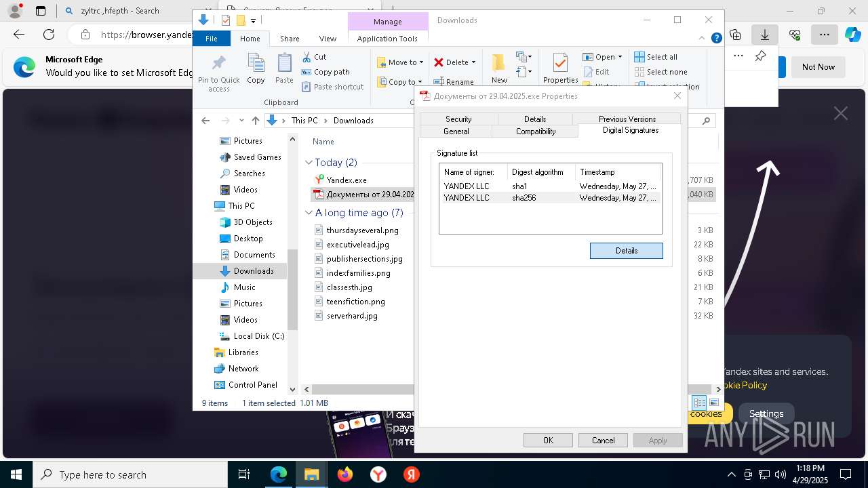Click Cancel in the Properties dialog
This screenshot has height=488, width=868.
tap(603, 441)
